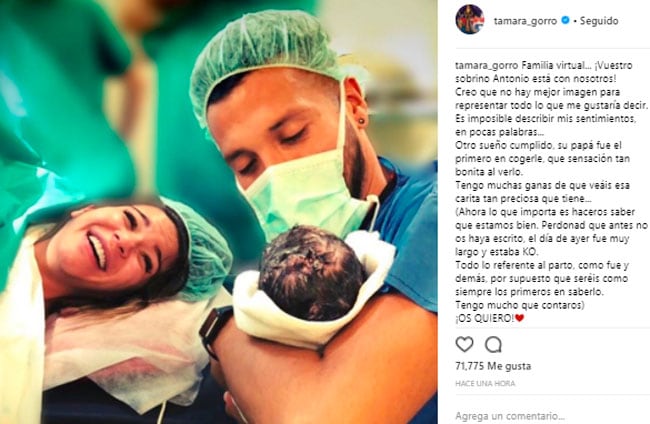Click the man's ear piercing in the photo
This screenshot has width=650, height=424.
pyautogui.click(x=362, y=121)
